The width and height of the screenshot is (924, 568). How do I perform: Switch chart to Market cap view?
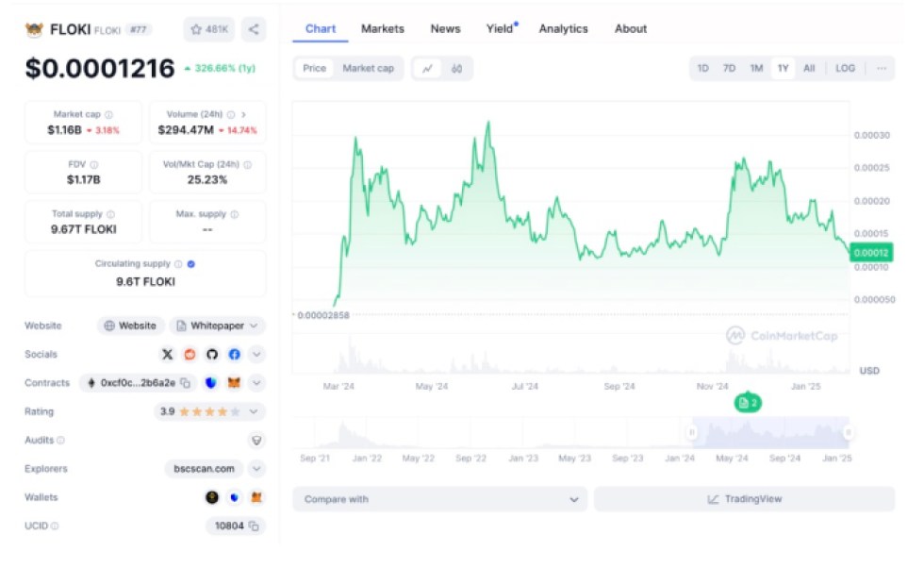[x=368, y=68]
